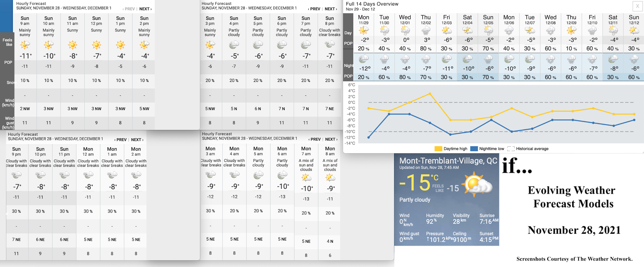Click the Mon 6 am temperature -10°
Image resolution: width=644 pixels, height=267 pixels.
[x=283, y=186]
